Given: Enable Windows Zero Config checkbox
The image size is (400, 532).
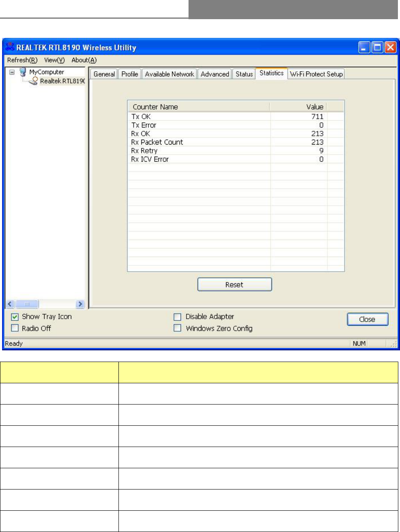Looking at the screenshot, I should point(177,328).
